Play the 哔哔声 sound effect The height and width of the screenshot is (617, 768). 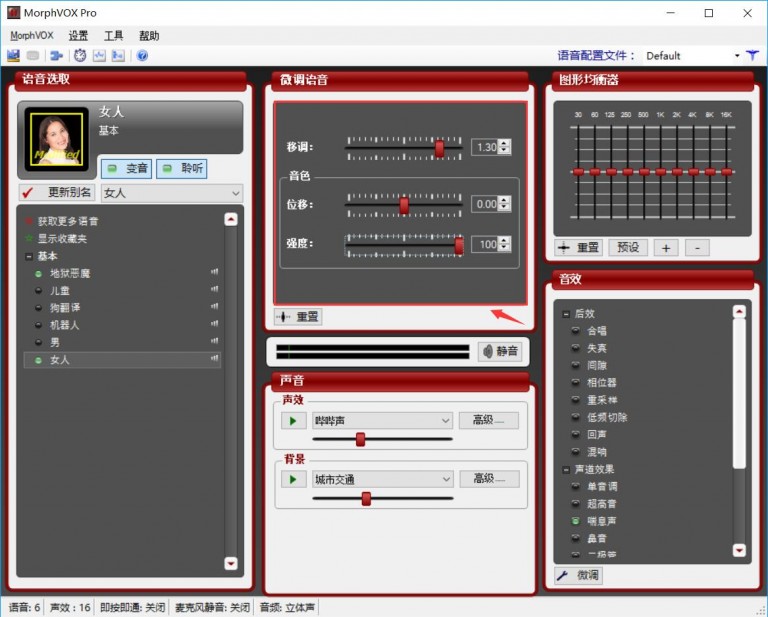293,421
